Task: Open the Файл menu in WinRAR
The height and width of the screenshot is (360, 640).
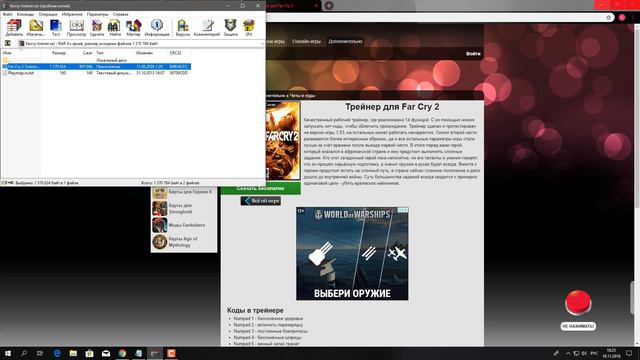Action: [x=7, y=14]
